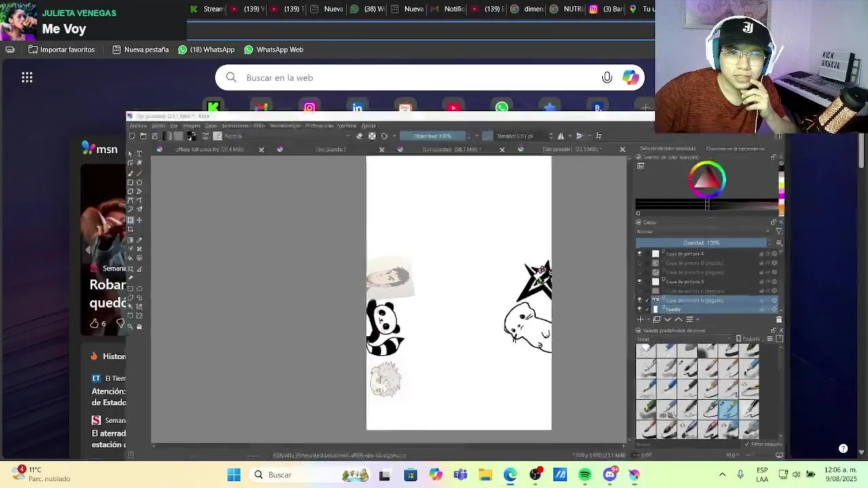Open the Imagen menu in Krita

click(192, 125)
